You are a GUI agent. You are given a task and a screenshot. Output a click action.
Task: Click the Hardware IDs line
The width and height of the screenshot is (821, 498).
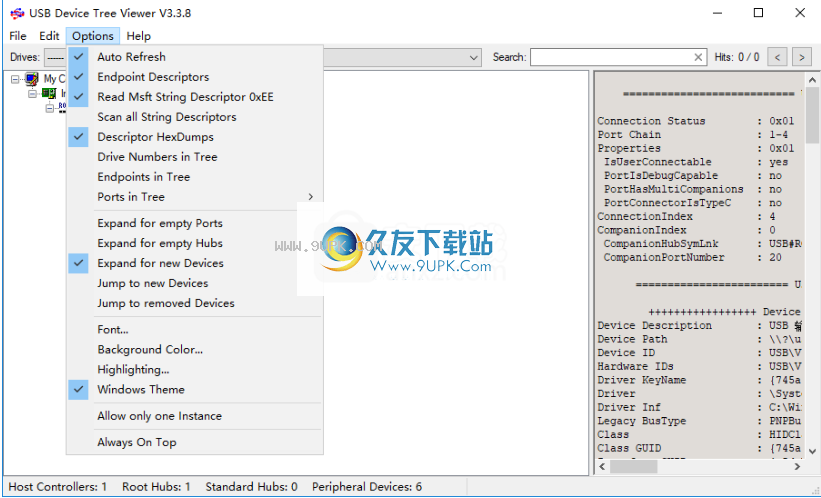click(700, 366)
